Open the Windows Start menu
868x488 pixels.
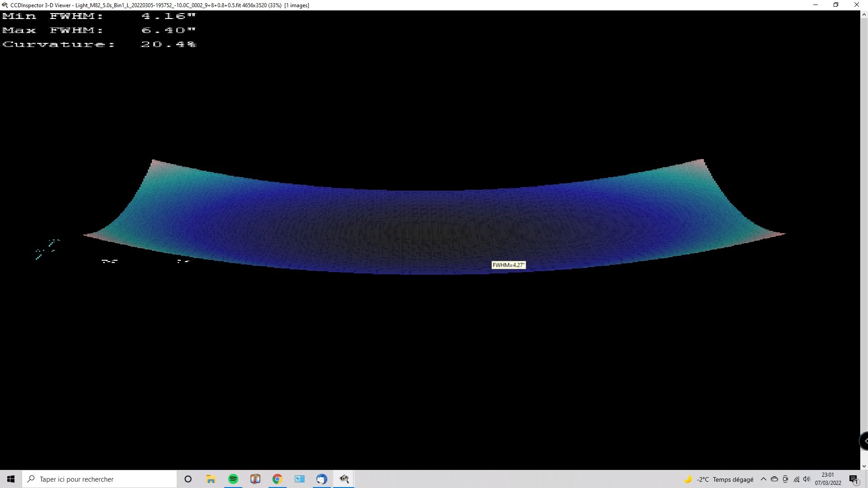[11, 479]
